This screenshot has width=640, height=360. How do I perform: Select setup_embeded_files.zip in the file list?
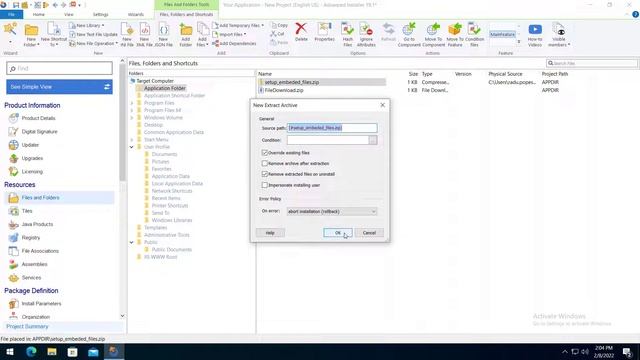point(291,82)
